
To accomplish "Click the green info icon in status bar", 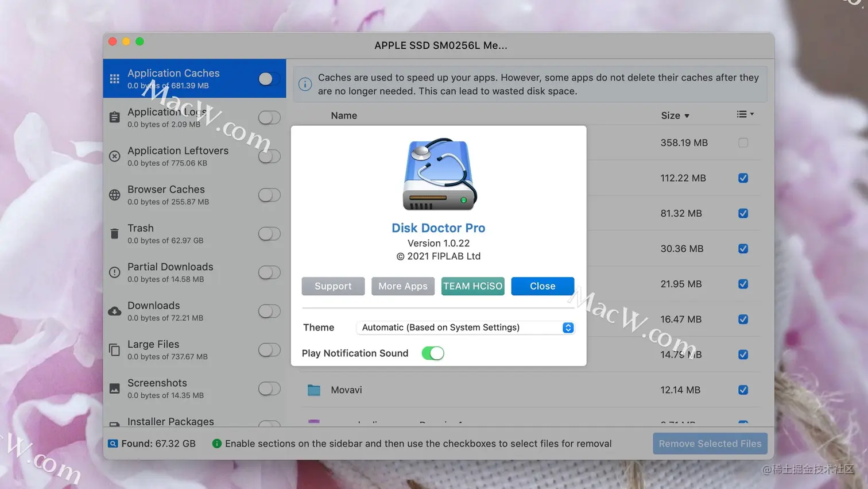I will tap(217, 444).
